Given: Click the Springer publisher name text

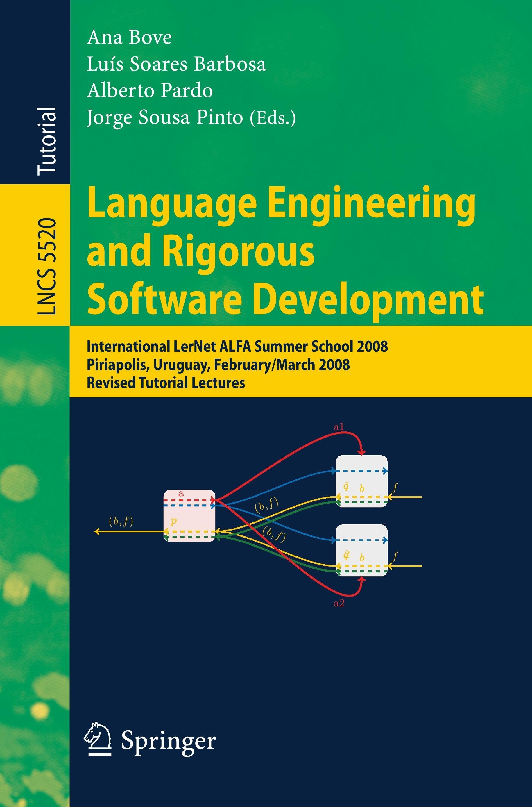Looking at the screenshot, I should (x=168, y=742).
